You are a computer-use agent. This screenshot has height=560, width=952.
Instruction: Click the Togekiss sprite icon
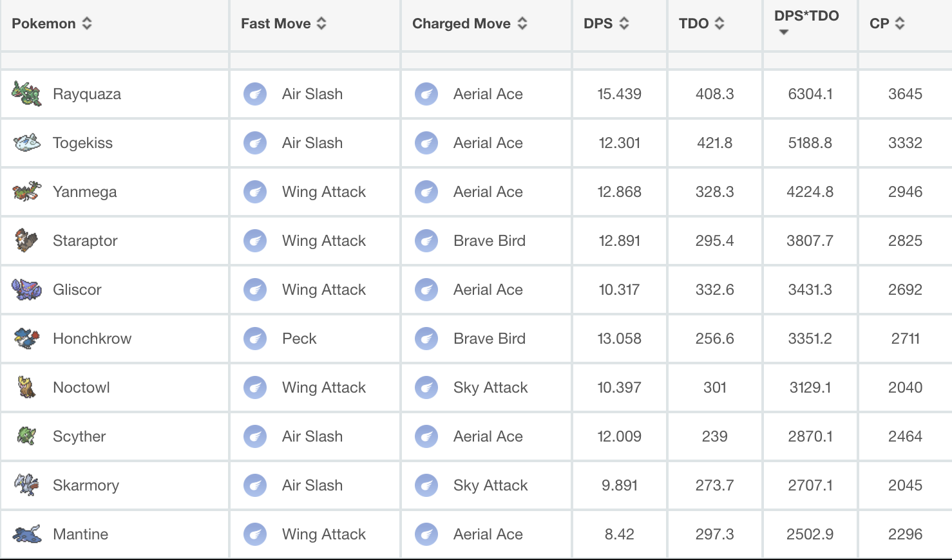pos(26,143)
